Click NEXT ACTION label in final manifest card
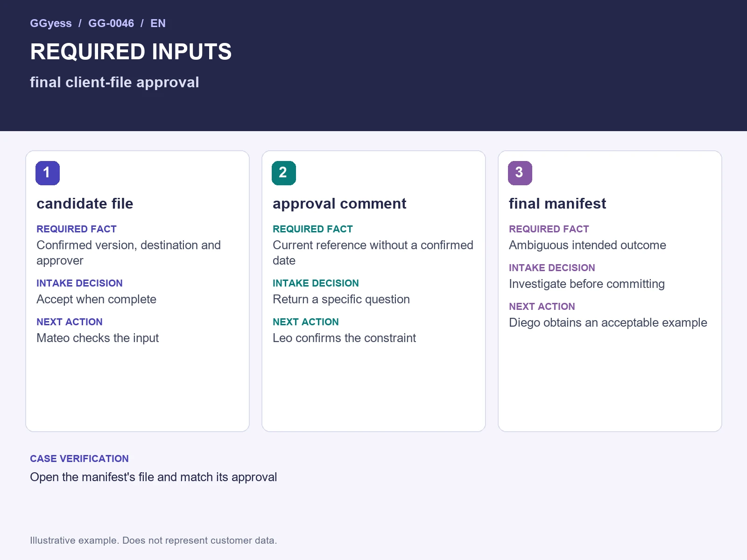 tap(542, 307)
